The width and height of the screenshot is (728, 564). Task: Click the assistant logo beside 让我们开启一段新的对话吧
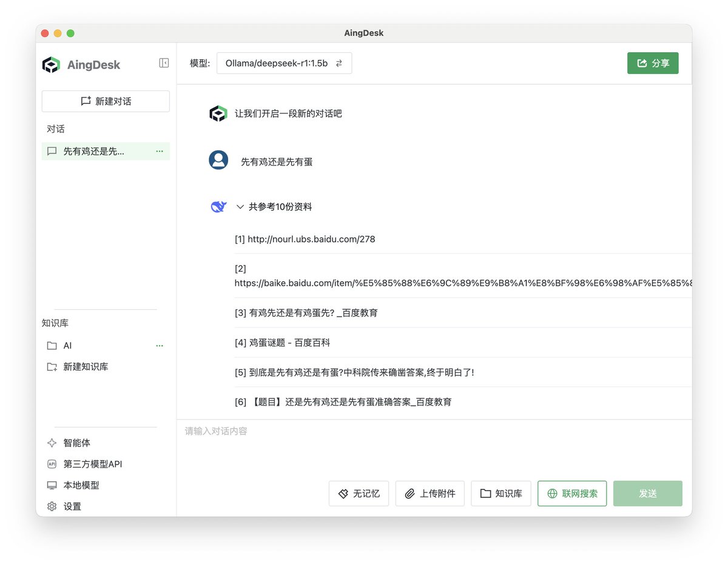click(x=218, y=113)
